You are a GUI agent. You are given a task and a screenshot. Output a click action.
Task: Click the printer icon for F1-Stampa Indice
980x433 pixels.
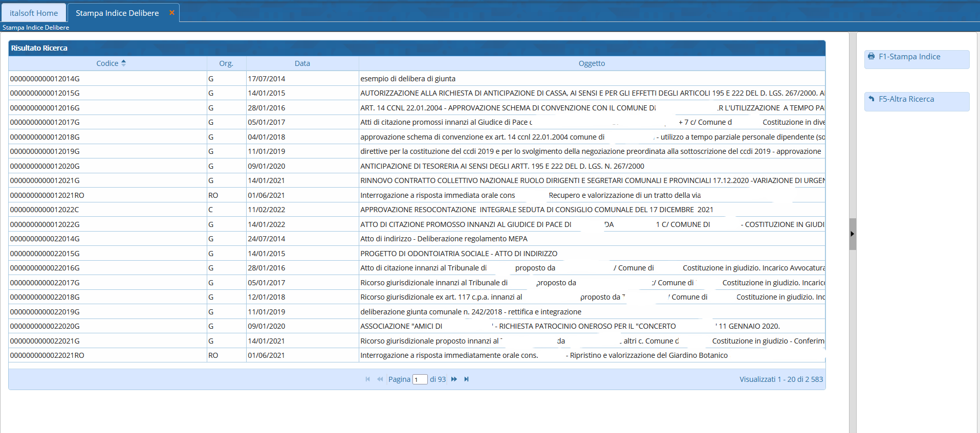(872, 57)
